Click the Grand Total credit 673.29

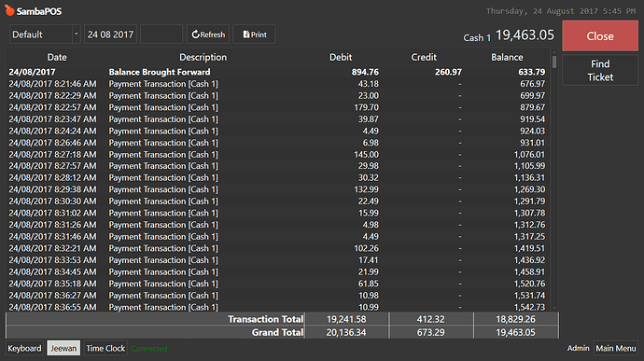(431, 332)
